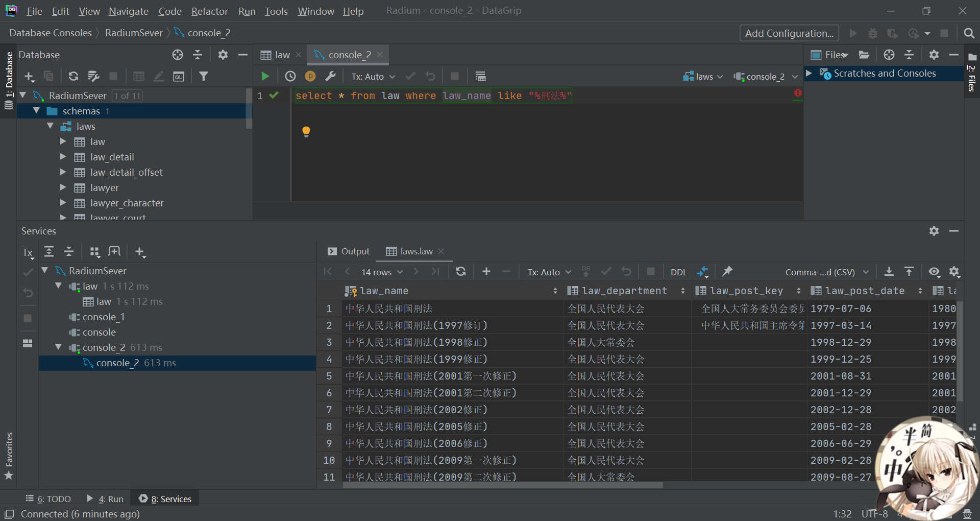Open editor Tx: Auto transaction dropdown
Image resolution: width=980 pixels, height=521 pixels.
tap(373, 77)
